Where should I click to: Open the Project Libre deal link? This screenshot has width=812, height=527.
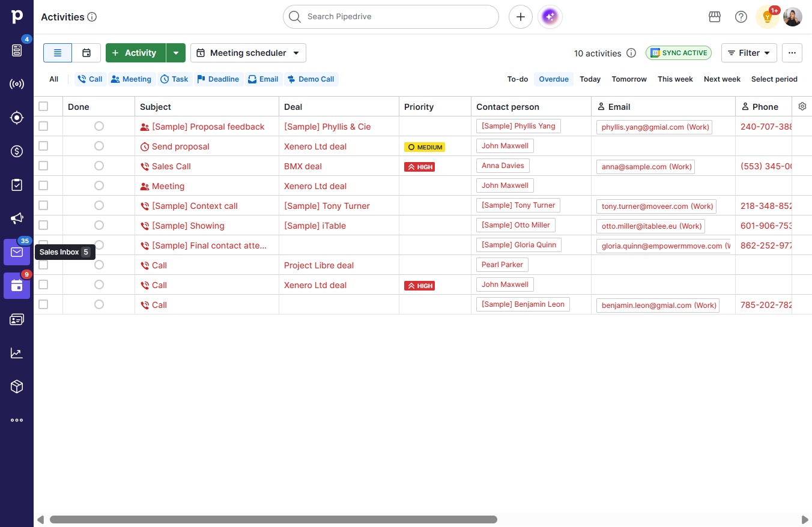[319, 265]
